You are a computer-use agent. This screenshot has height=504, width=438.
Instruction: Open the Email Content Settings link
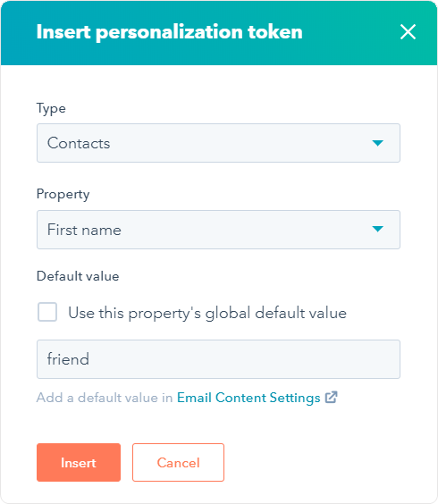(248, 398)
